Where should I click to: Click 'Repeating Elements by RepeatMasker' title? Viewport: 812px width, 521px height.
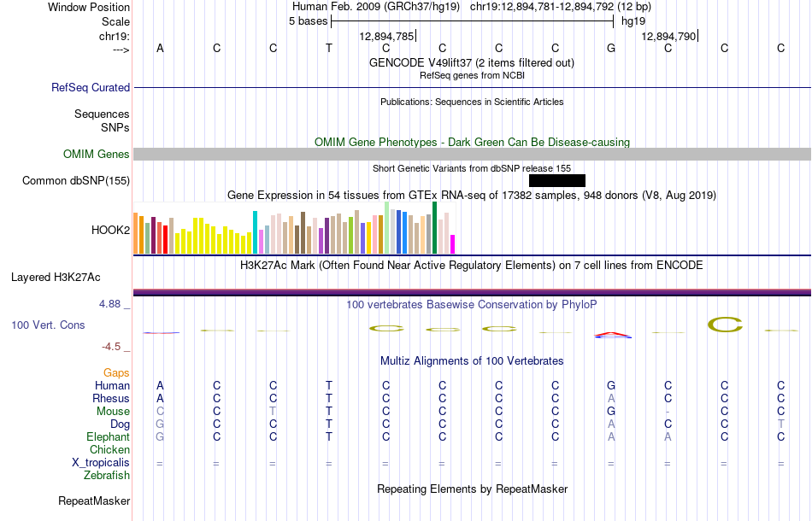[x=473, y=489]
